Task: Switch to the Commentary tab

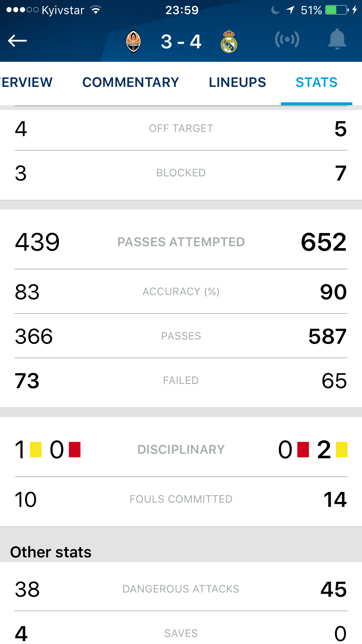Action: coord(131,82)
